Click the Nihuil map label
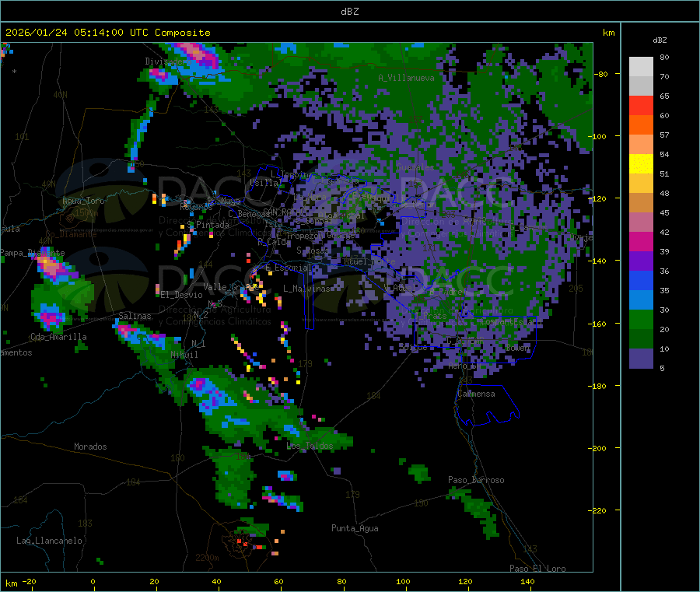The height and width of the screenshot is (592, 700). point(184,355)
